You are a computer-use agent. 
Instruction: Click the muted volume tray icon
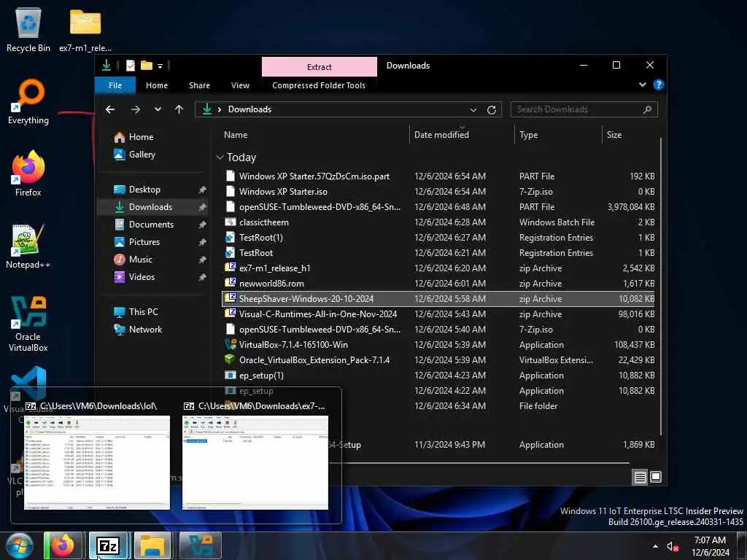tap(673, 547)
